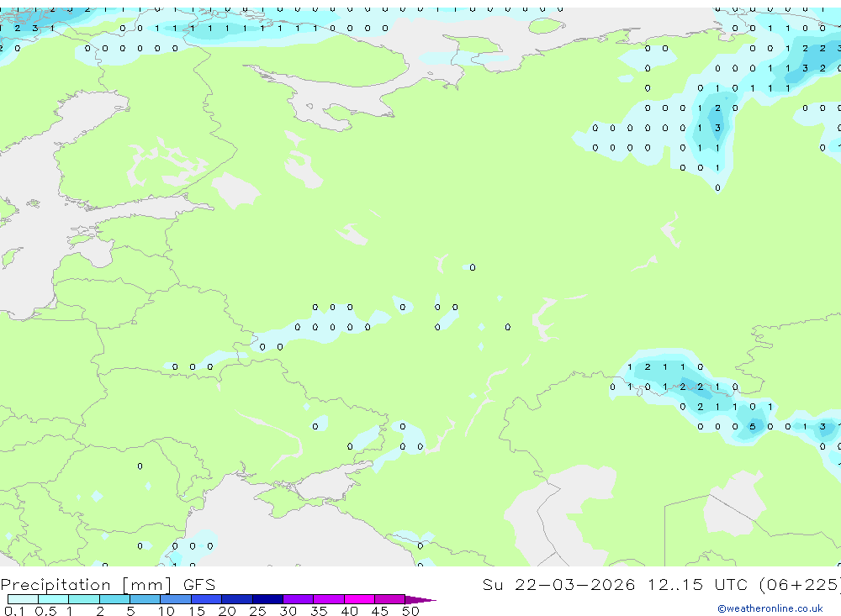Select the 10–15 mm legend swatch
This screenshot has width=841, height=616.
pyautogui.click(x=176, y=599)
